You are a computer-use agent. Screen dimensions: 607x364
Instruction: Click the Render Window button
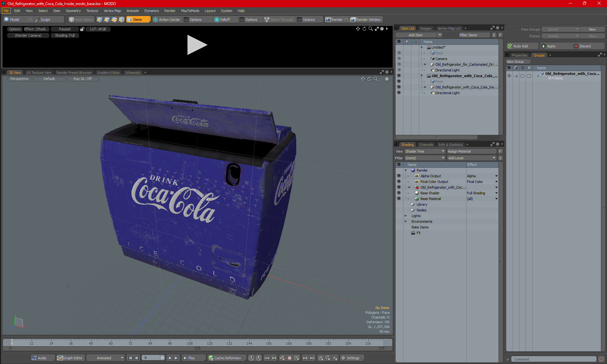pyautogui.click(x=366, y=20)
